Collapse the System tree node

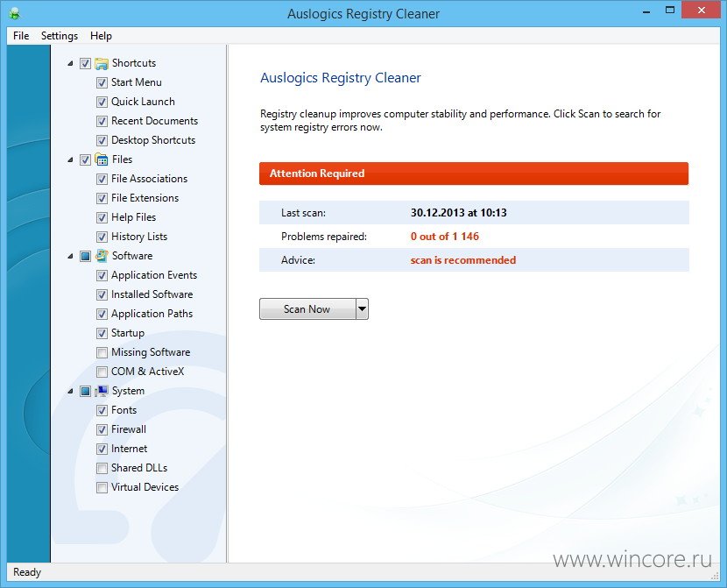point(70,392)
